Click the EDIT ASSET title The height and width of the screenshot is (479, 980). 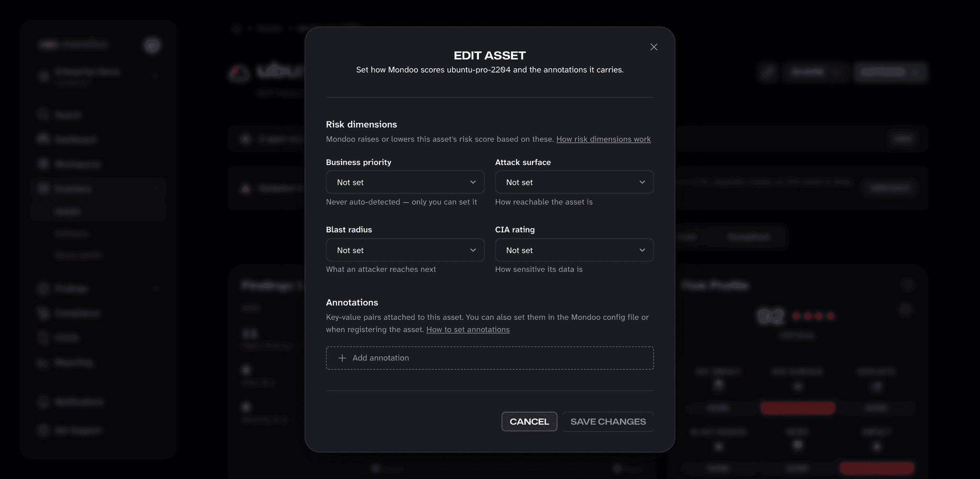490,55
